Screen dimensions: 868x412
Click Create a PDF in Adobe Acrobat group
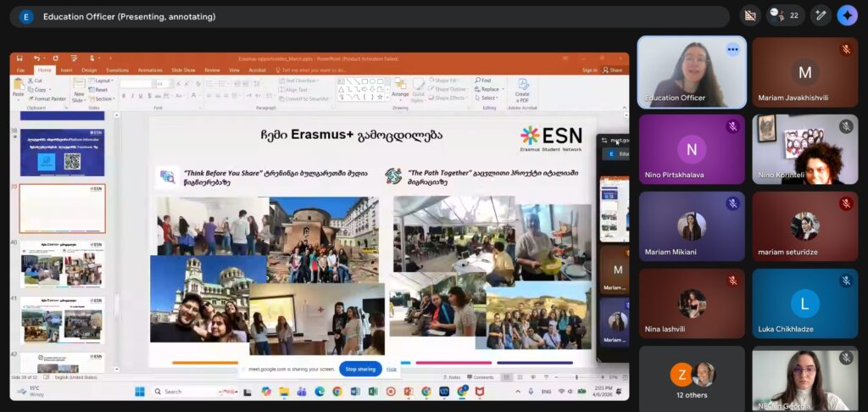coord(522,89)
